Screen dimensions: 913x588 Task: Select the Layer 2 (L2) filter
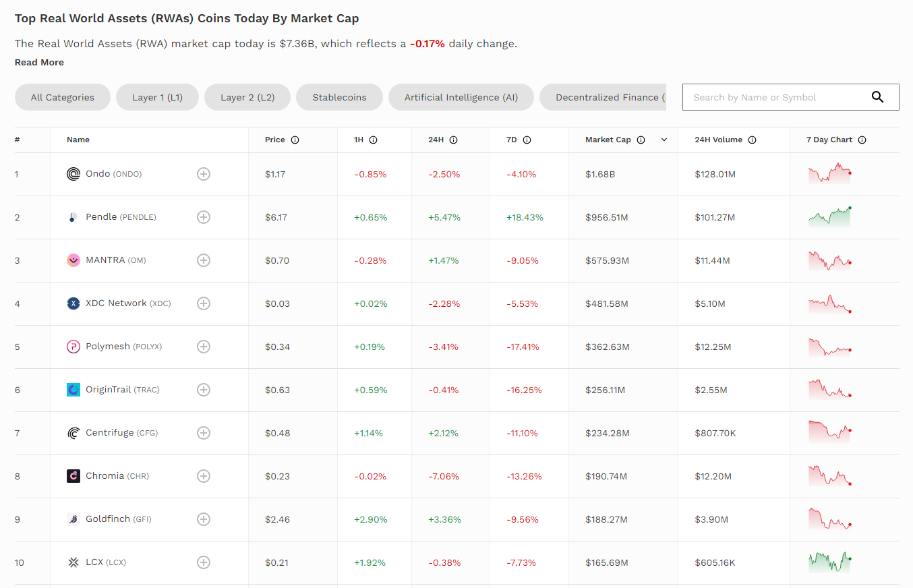click(x=247, y=97)
